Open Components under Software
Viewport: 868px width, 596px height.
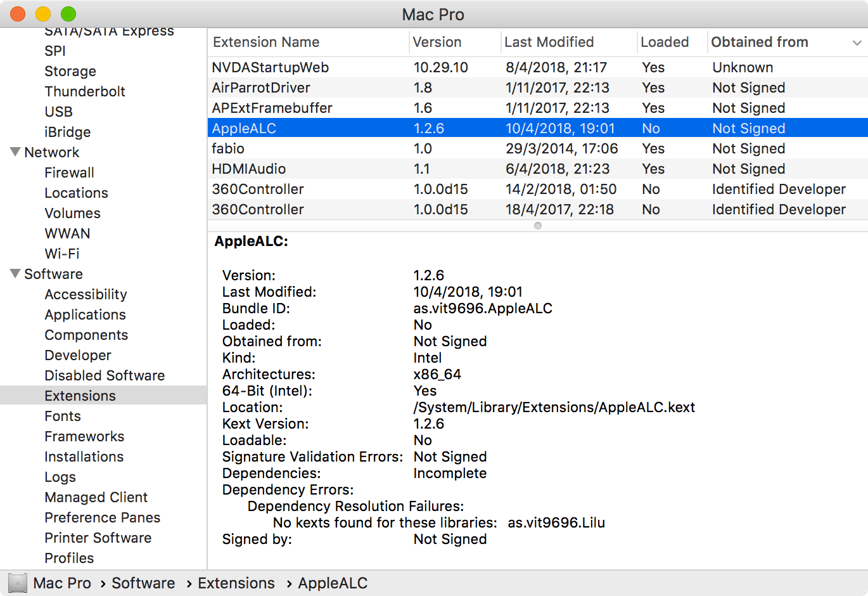tap(86, 335)
